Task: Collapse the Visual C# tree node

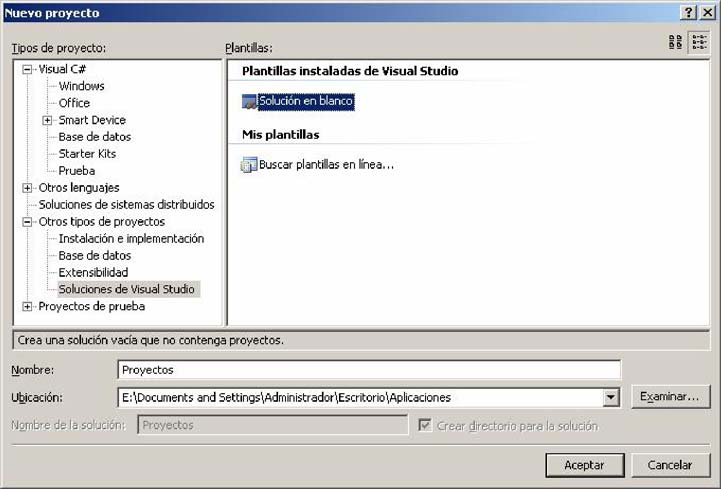Action: [x=27, y=69]
